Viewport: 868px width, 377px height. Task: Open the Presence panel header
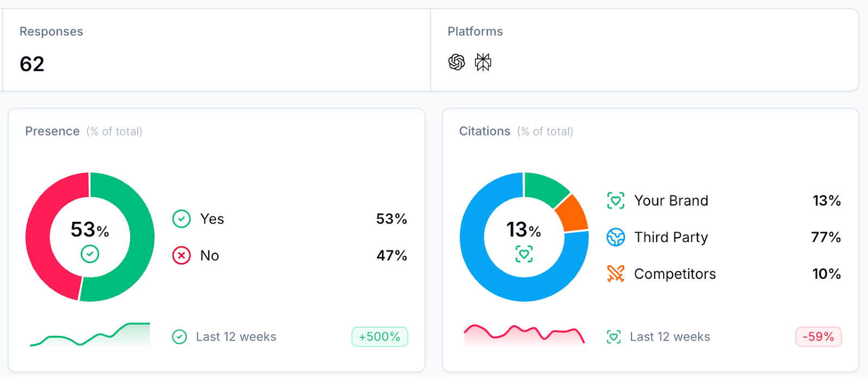52,131
